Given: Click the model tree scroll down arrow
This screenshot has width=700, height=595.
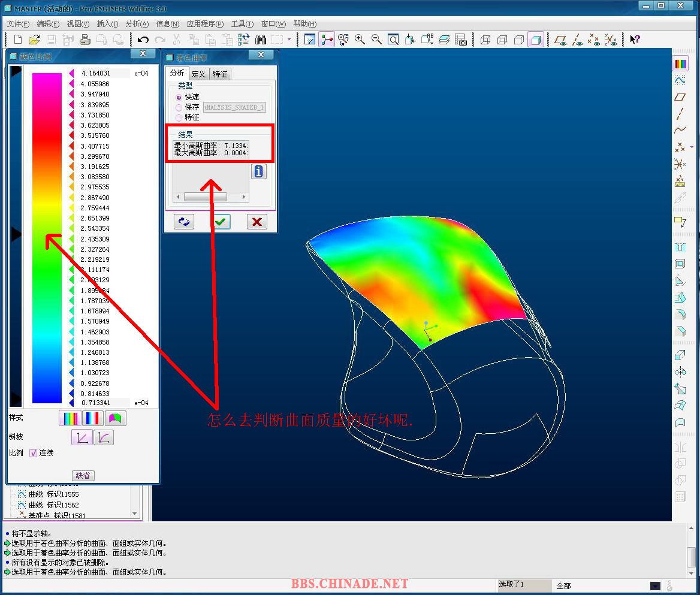Looking at the screenshot, I should [x=135, y=514].
